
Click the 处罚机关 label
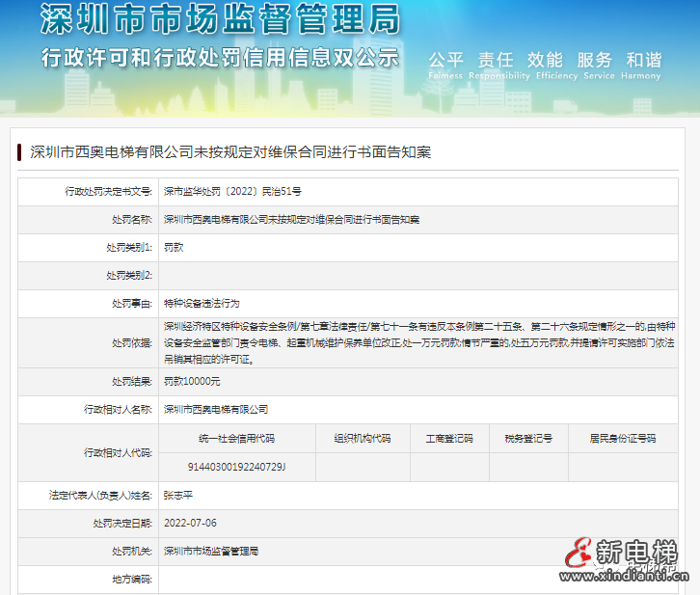(132, 552)
